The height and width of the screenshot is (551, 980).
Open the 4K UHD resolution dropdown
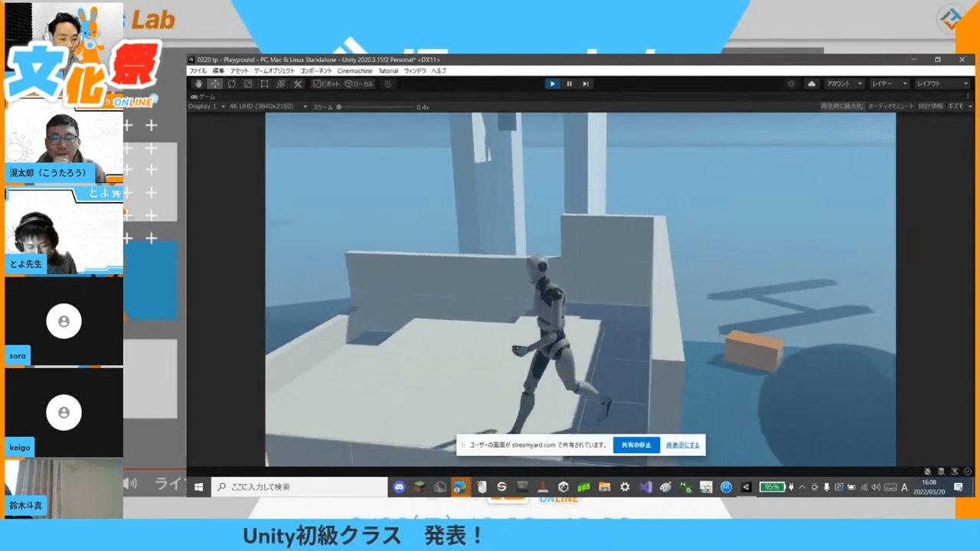[x=268, y=106]
